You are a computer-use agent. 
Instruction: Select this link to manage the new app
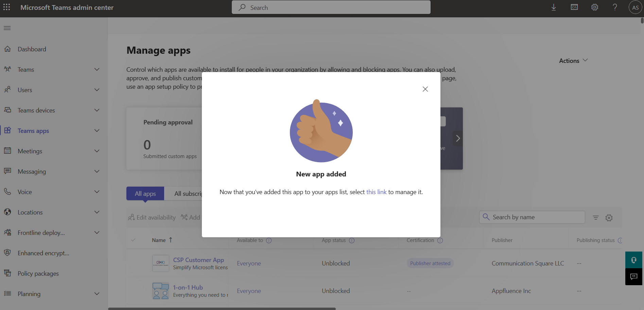pos(376,192)
